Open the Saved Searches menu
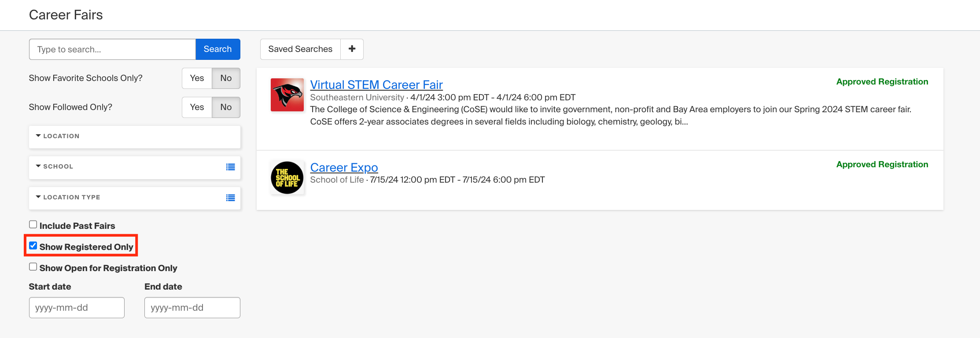Image resolution: width=980 pixels, height=338 pixels. pyautogui.click(x=300, y=49)
